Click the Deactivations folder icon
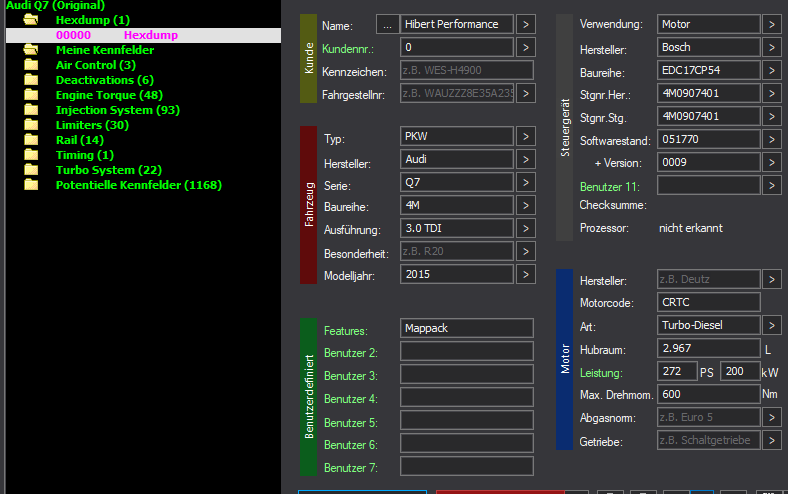The image size is (788, 494). pos(31,80)
